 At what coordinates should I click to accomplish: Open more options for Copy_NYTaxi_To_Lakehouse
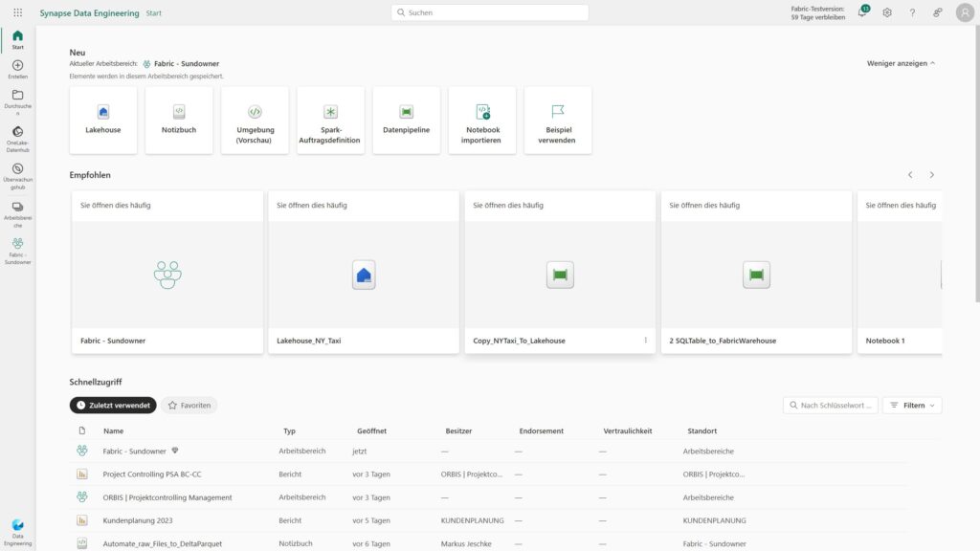[x=645, y=341]
